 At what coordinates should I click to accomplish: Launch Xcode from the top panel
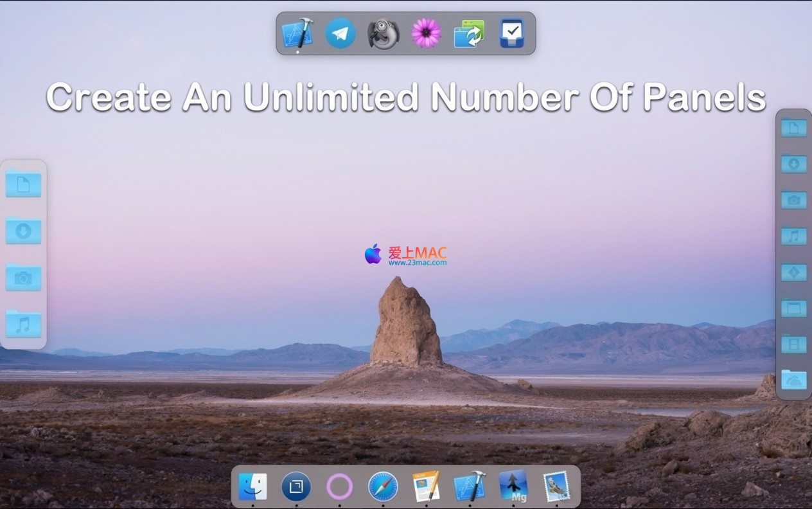297,33
